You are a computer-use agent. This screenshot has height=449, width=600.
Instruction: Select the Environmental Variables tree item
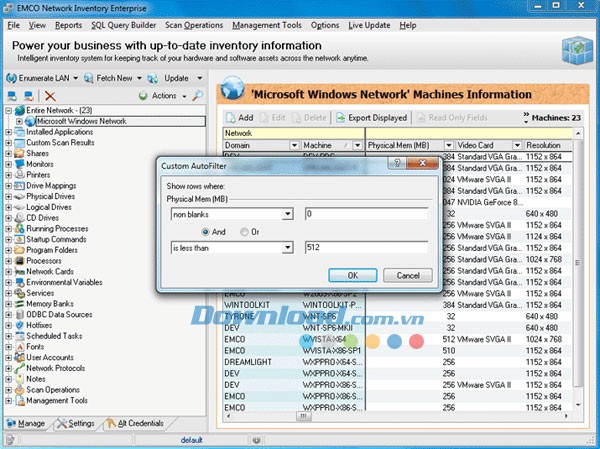64,282
